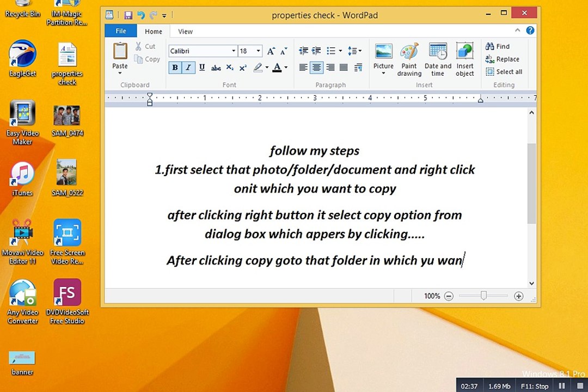Apply red font color button

[x=277, y=68]
